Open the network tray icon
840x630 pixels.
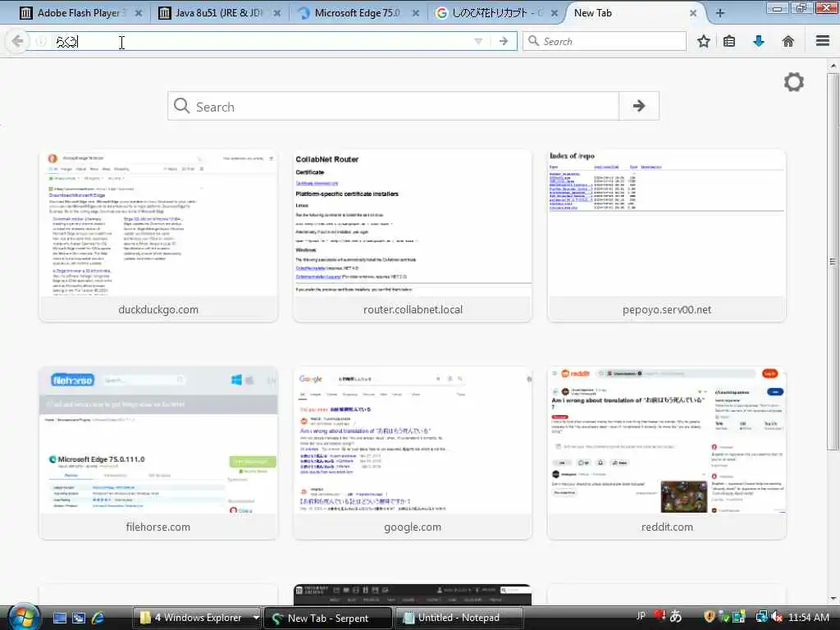coord(761,617)
